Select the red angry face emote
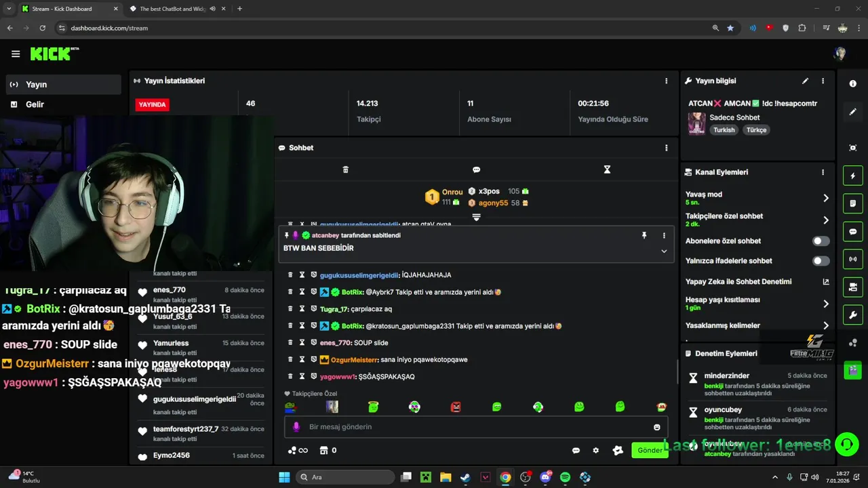The height and width of the screenshot is (488, 868). (x=456, y=407)
